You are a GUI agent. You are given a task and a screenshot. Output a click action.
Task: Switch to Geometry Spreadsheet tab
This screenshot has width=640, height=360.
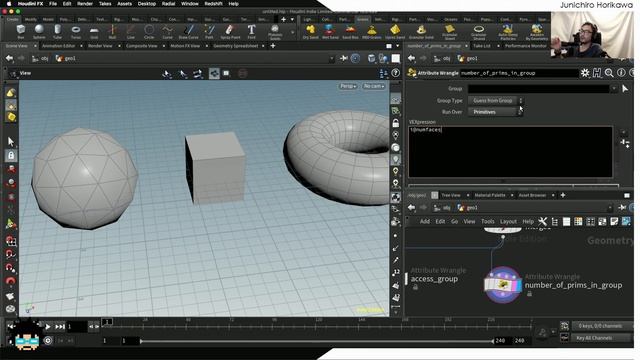click(236, 46)
